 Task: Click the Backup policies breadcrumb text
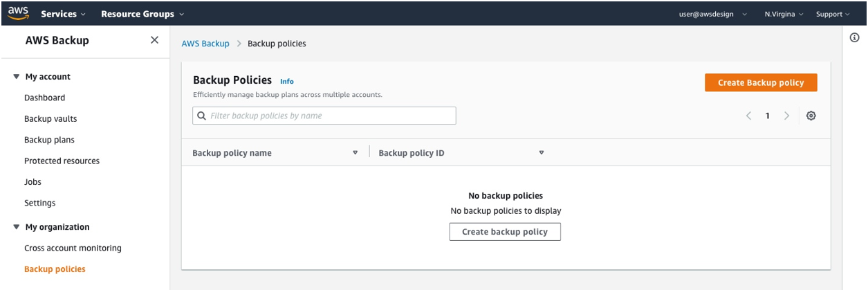pyautogui.click(x=277, y=44)
